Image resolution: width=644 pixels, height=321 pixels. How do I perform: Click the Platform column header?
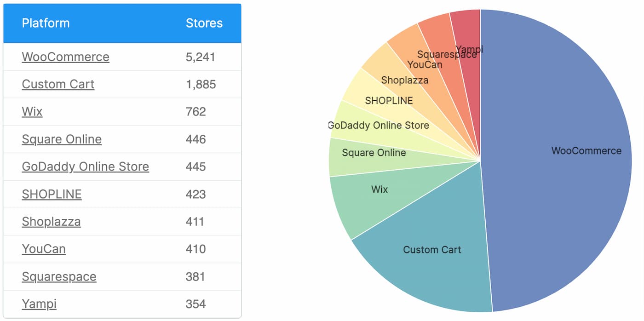(46, 23)
